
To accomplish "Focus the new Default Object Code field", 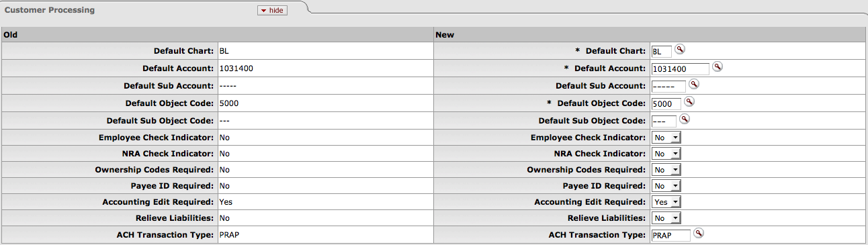I will [666, 103].
